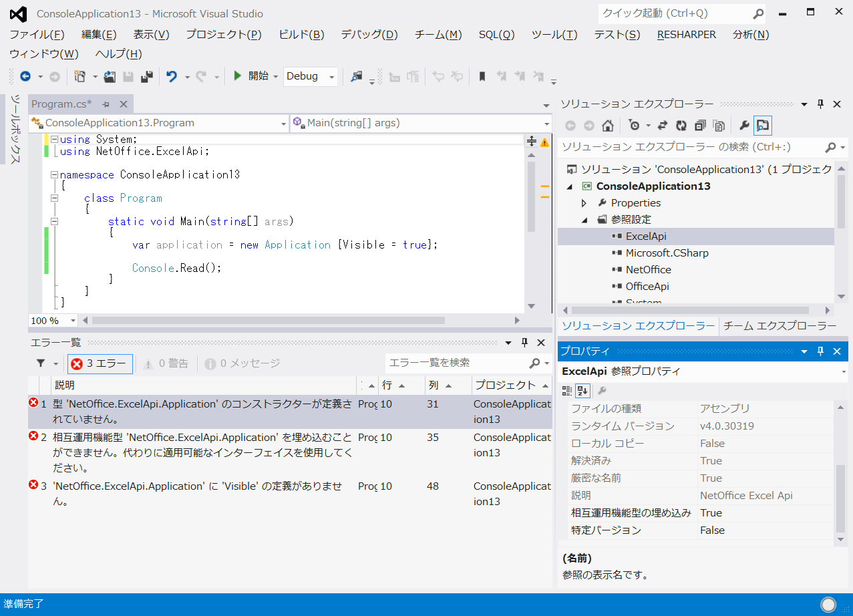Screen dimensions: 853x616
Task: Click the Navigate Backward arrow icon
Action: pos(25,76)
